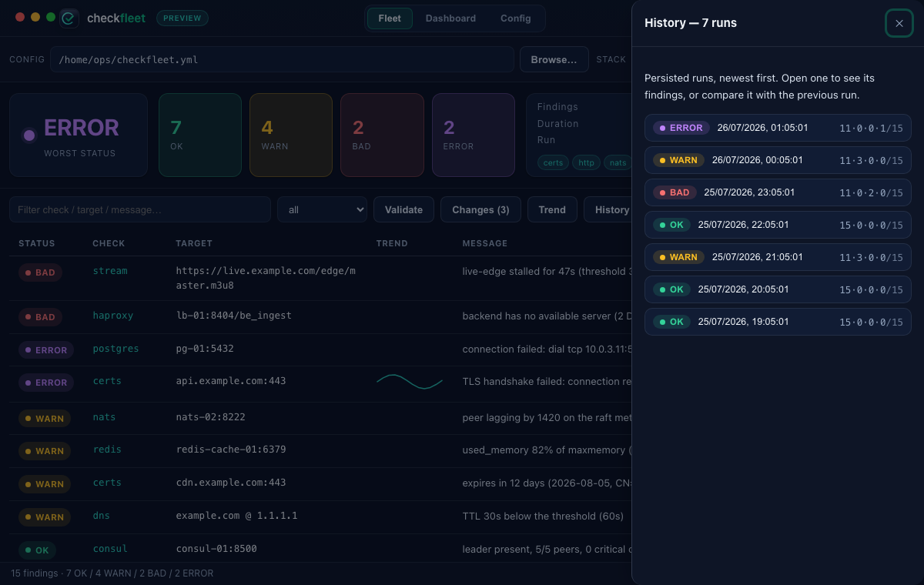
Task: Focus the config path input field
Action: 282,59
